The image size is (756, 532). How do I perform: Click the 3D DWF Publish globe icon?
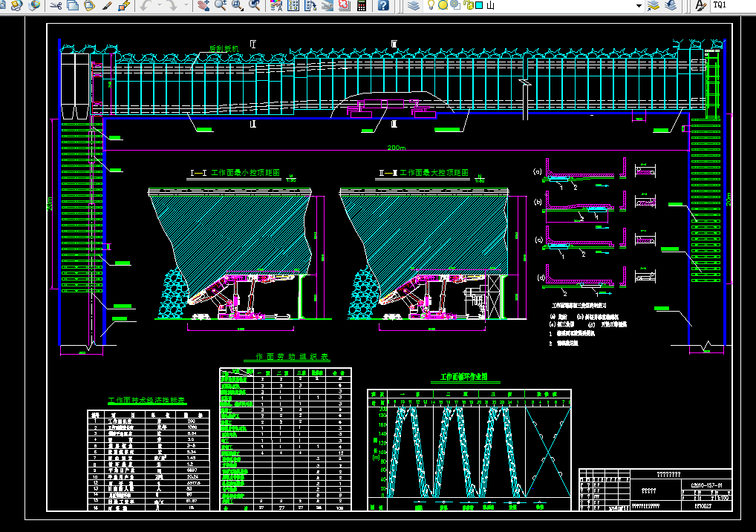tap(34, 6)
